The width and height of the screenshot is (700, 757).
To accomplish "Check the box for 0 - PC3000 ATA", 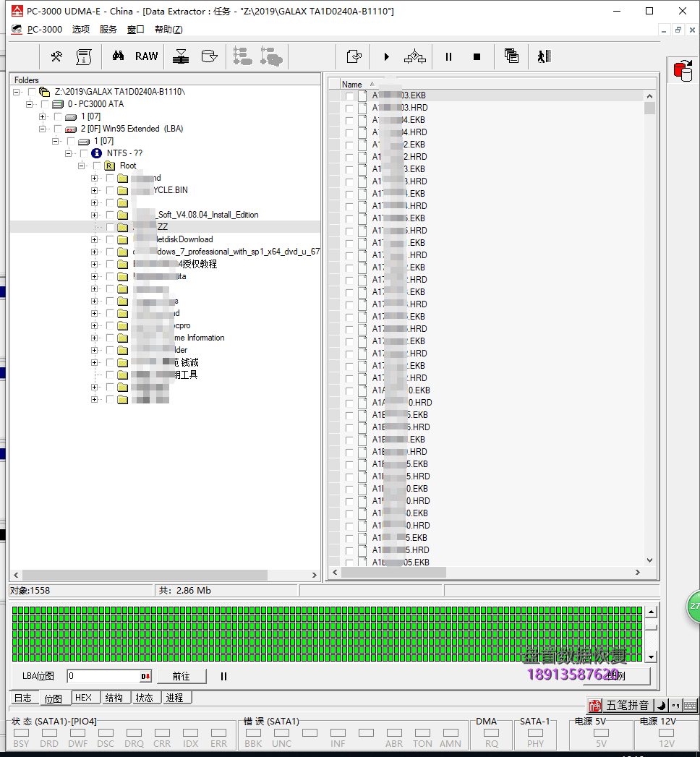I will [45, 104].
